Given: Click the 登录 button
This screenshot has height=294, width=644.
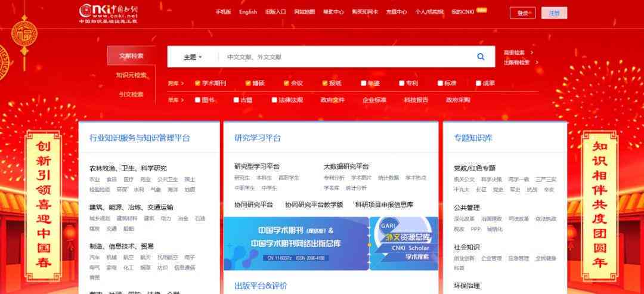Looking at the screenshot, I should point(522,13).
